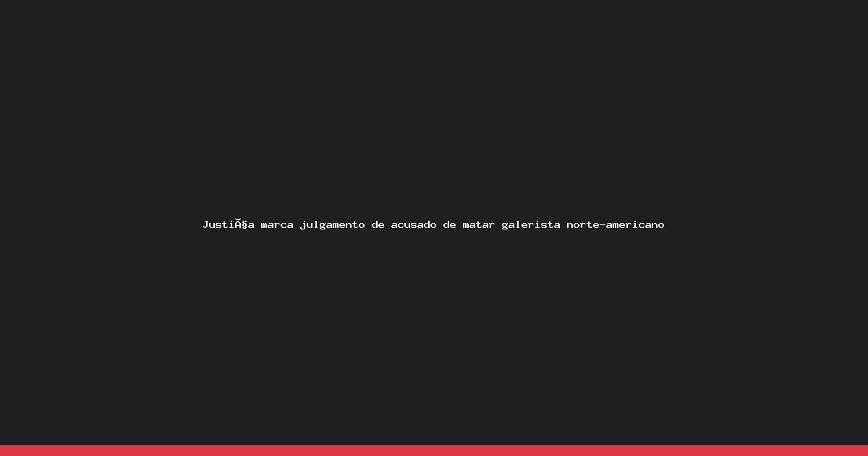Click the "norte" part of the headline
The image size is (868, 456).
(583, 225)
